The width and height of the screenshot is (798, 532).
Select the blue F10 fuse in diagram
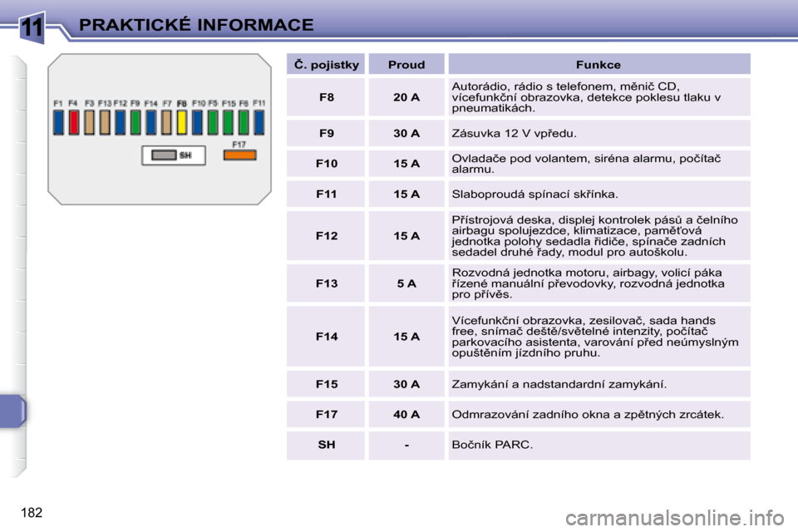click(x=198, y=123)
